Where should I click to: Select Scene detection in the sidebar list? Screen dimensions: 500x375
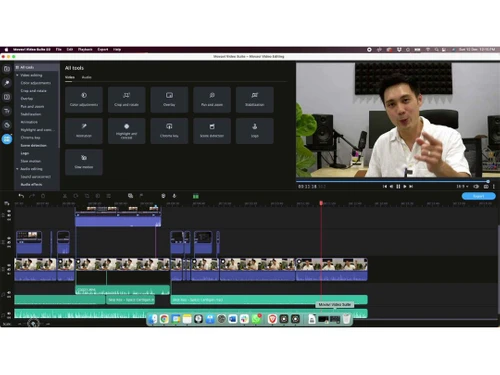click(33, 146)
